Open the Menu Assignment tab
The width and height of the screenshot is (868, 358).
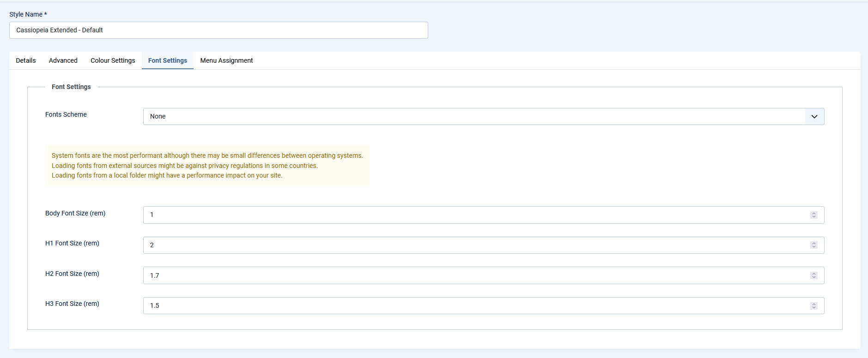pos(226,60)
